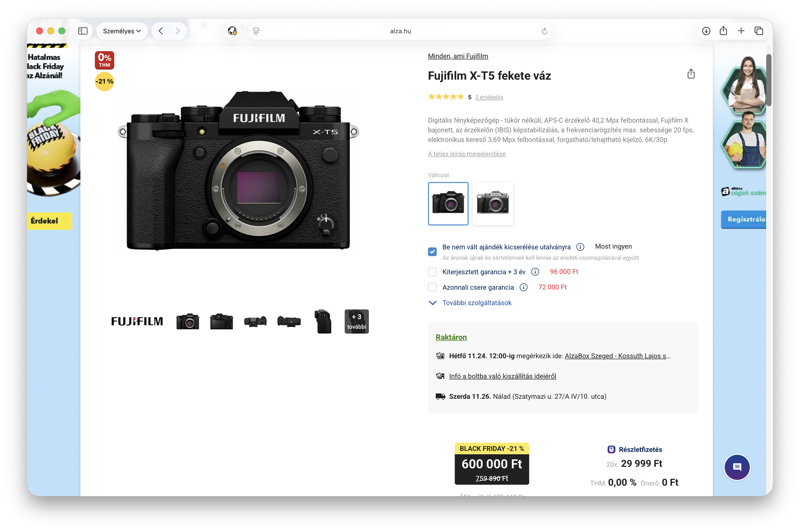Open the Raktáron stock link
The width and height of the screenshot is (800, 532).
pyautogui.click(x=451, y=337)
